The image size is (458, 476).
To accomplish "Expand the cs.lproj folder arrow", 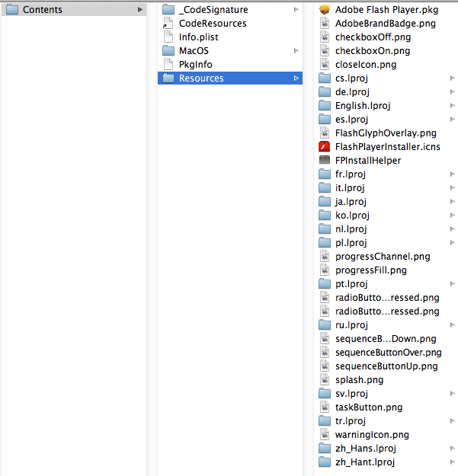I will pos(453,78).
